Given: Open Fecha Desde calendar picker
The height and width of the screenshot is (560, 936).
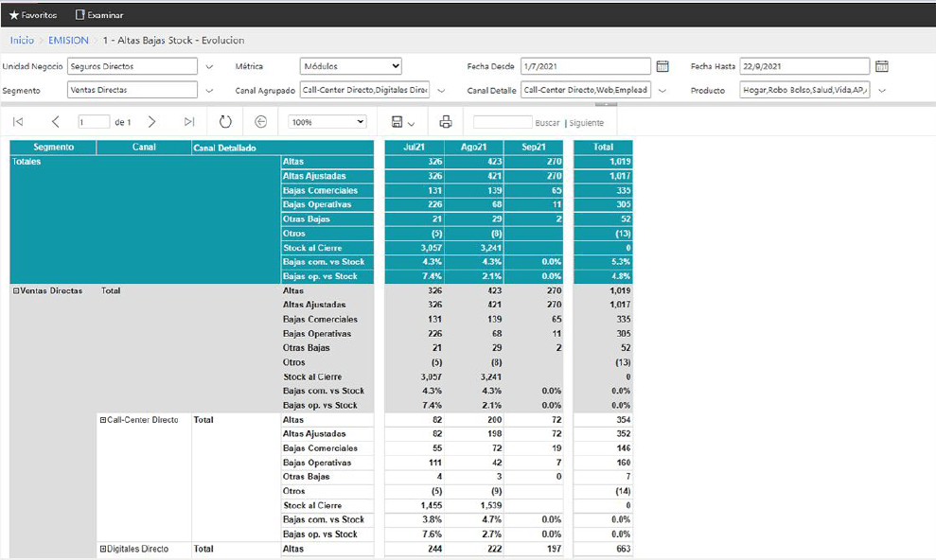Looking at the screenshot, I should click(x=662, y=66).
